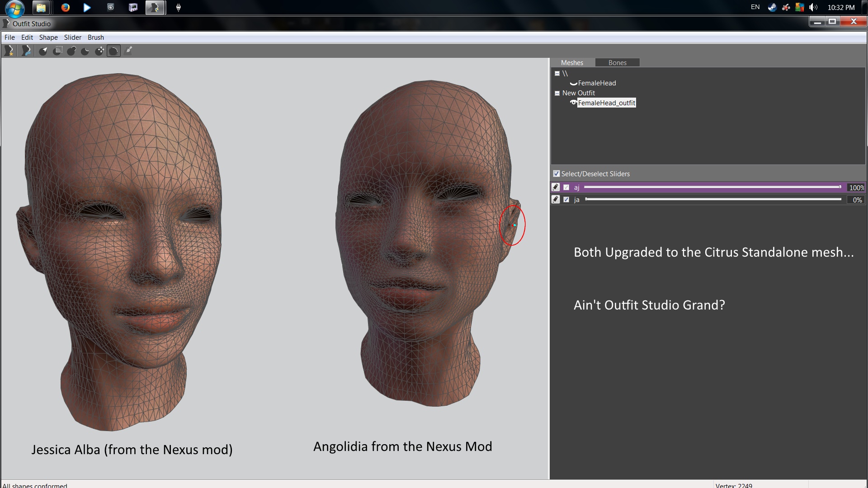Select the vertex Select tool in toolbar
Screen dimensions: 868x488
pos(43,51)
